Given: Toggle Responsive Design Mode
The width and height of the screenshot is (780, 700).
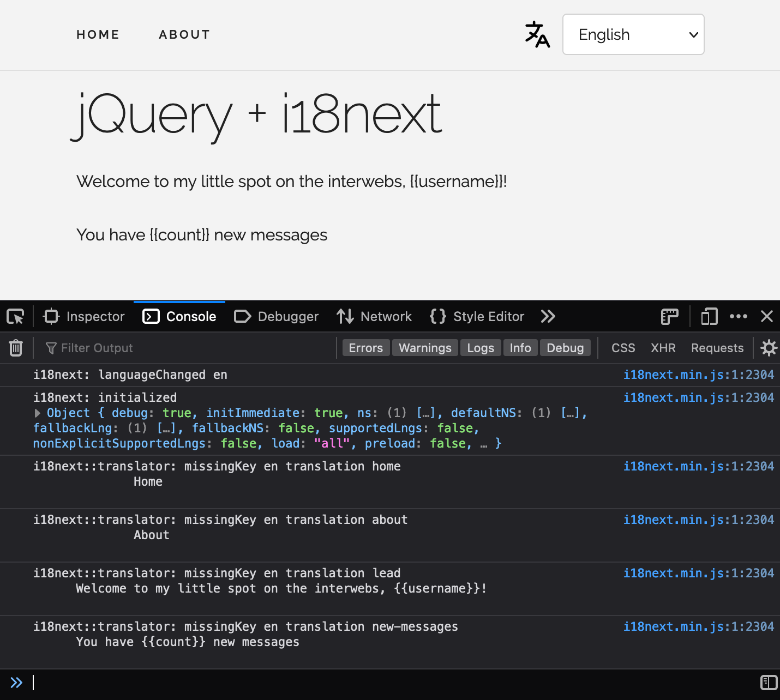Looking at the screenshot, I should (709, 316).
